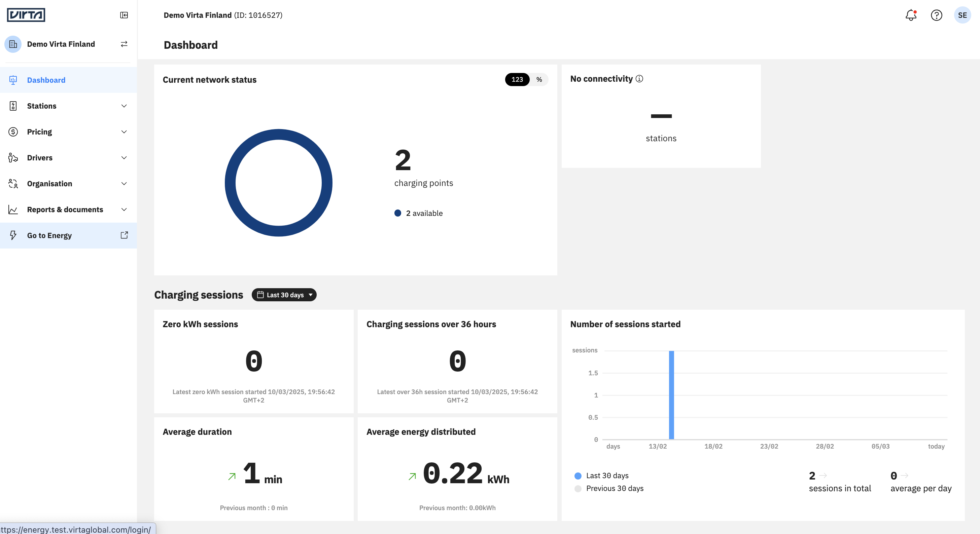The image size is (980, 534).
Task: Click the 2 charging points figure
Action: point(403,160)
